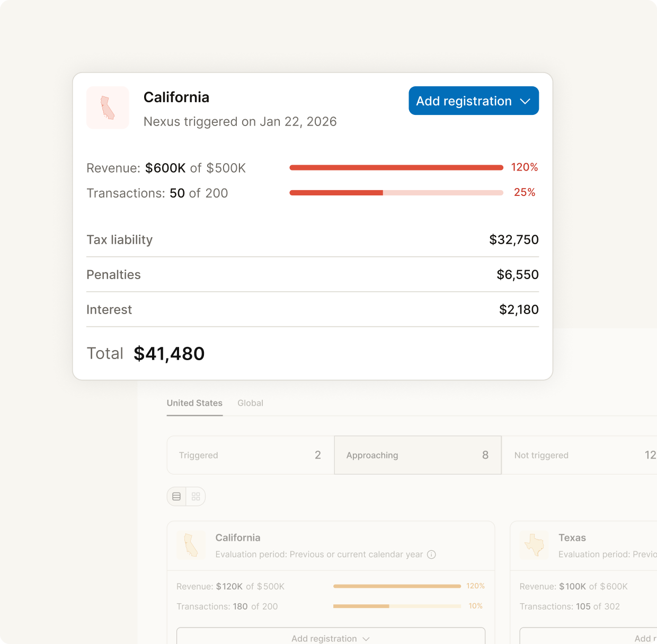Click the Total $41,480 amount
657x644 pixels.
pyautogui.click(x=169, y=354)
